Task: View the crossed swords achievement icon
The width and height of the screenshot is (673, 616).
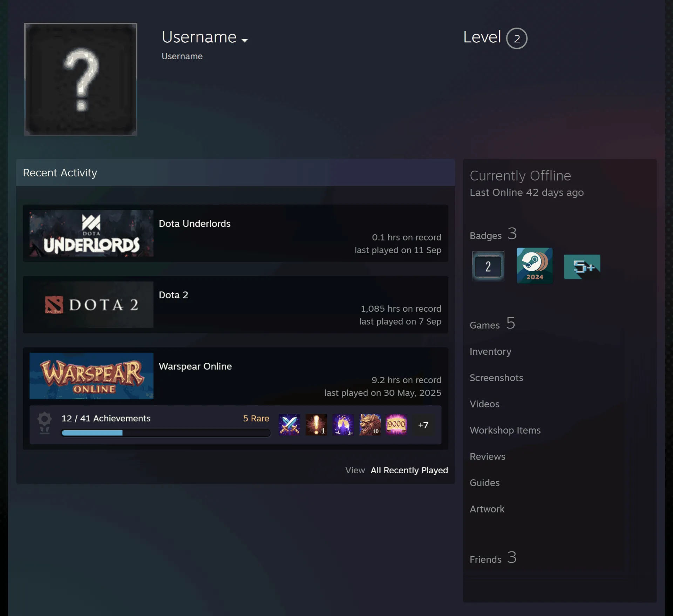Action: coord(289,425)
